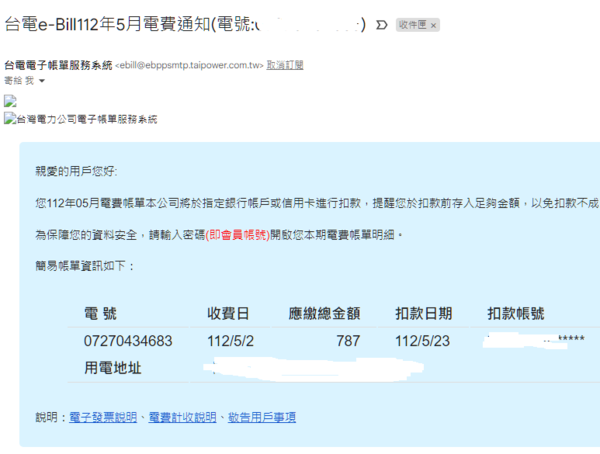Viewport: 600px width, 454px height.
Task: Open the 電子發票說明 link
Action: tap(103, 417)
